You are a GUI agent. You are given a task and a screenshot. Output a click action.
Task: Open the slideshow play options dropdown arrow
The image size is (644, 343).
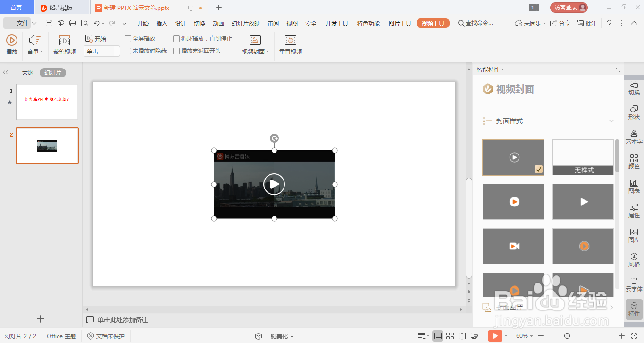click(506, 336)
